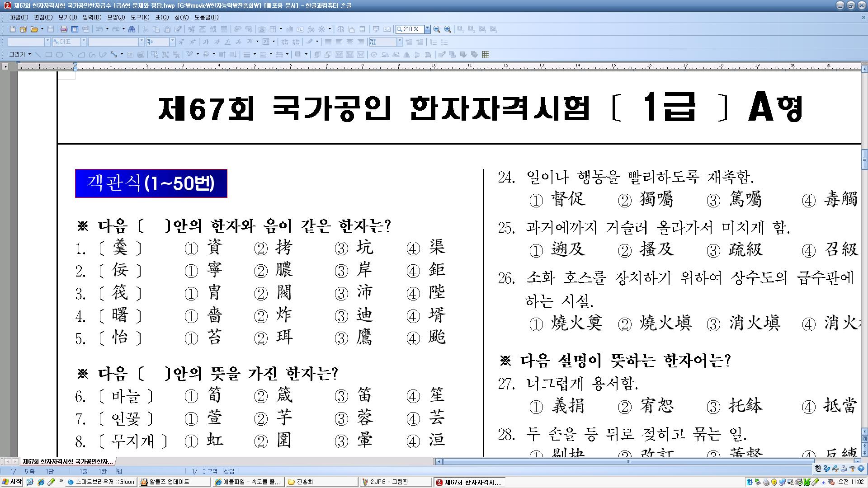Expand the table insert dropdown arrow

pyautogui.click(x=281, y=29)
